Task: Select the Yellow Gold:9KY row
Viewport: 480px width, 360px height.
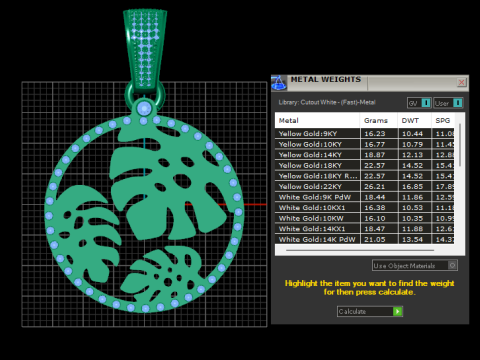Action: [x=364, y=133]
